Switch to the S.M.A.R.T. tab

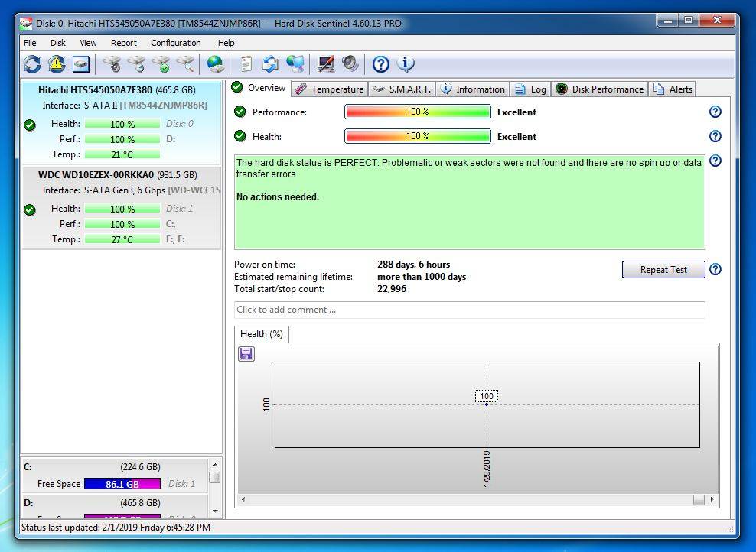[402, 89]
